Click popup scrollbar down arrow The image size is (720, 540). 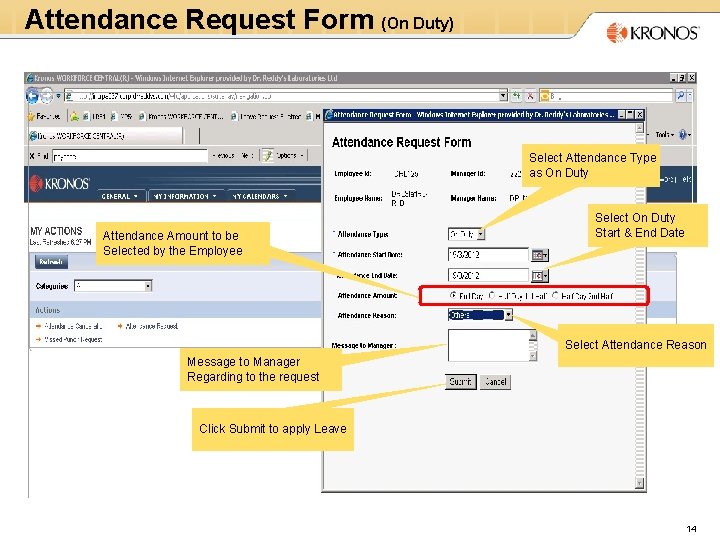pyautogui.click(x=640, y=483)
